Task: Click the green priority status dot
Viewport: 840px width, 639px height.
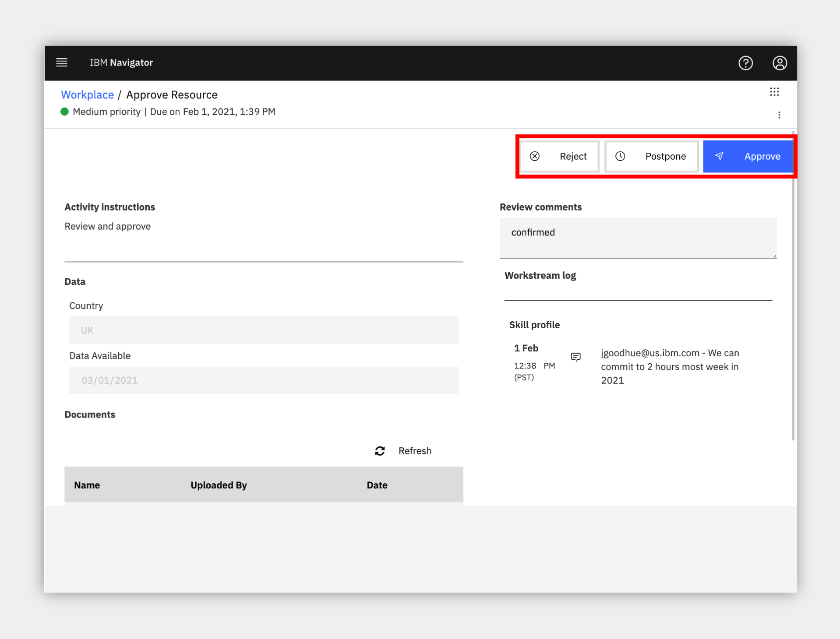Action: (64, 112)
